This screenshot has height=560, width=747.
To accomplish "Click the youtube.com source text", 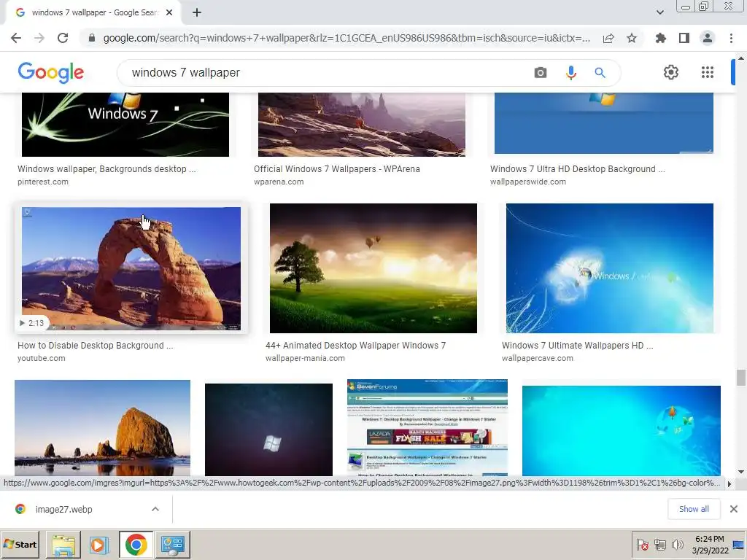I will [42, 358].
